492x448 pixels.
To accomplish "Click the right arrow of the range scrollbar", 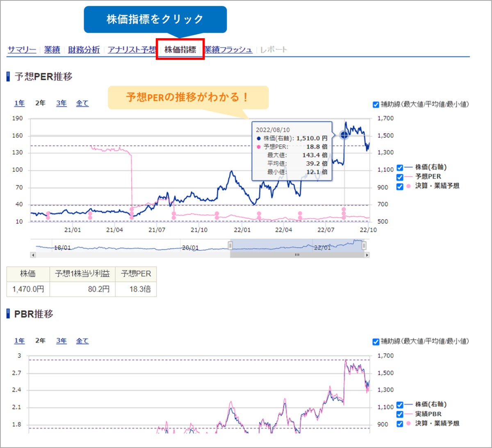I will click(x=368, y=255).
